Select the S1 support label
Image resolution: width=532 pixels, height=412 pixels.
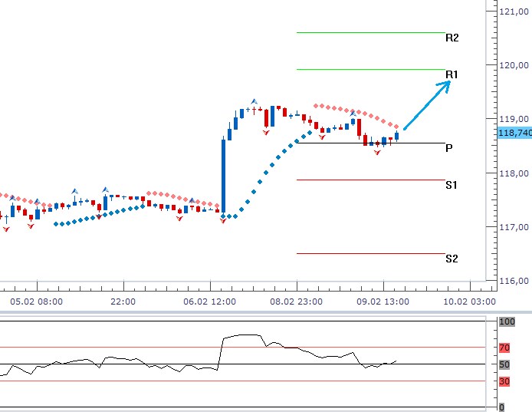(452, 185)
